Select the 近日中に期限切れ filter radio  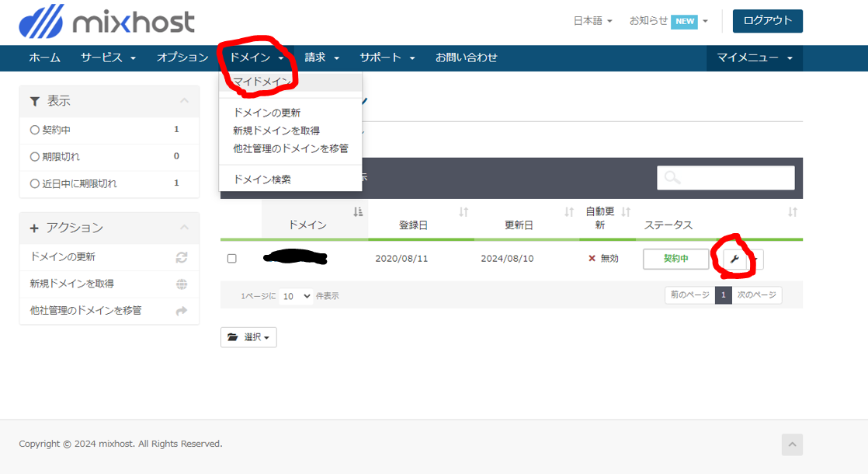[34, 183]
